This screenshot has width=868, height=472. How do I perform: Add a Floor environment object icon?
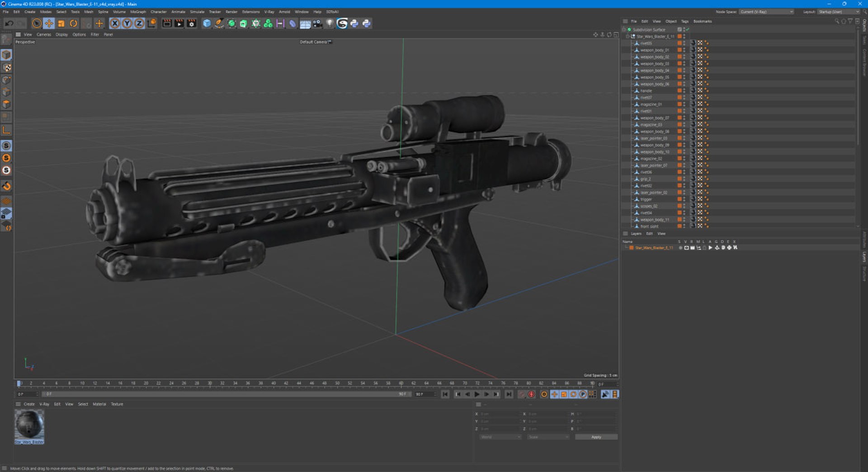pos(305,24)
